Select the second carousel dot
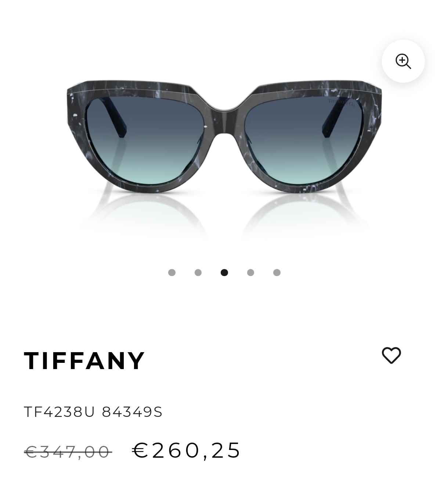 pyautogui.click(x=198, y=272)
